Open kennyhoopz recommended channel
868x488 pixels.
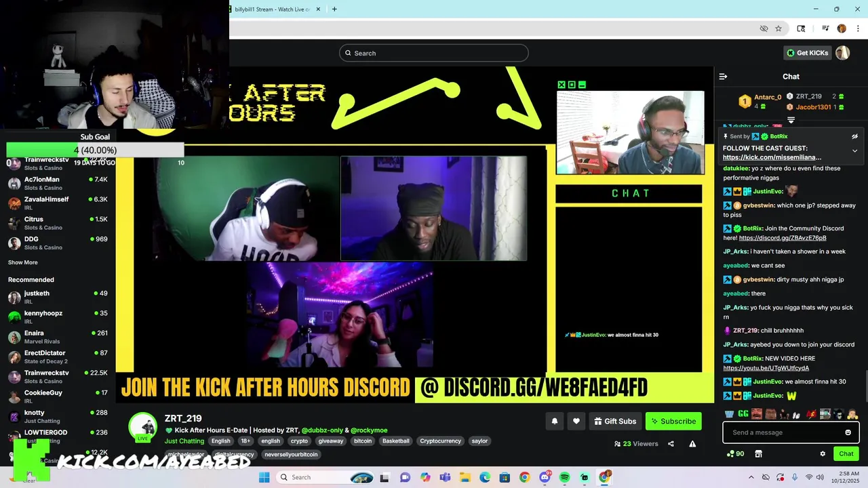(58, 317)
